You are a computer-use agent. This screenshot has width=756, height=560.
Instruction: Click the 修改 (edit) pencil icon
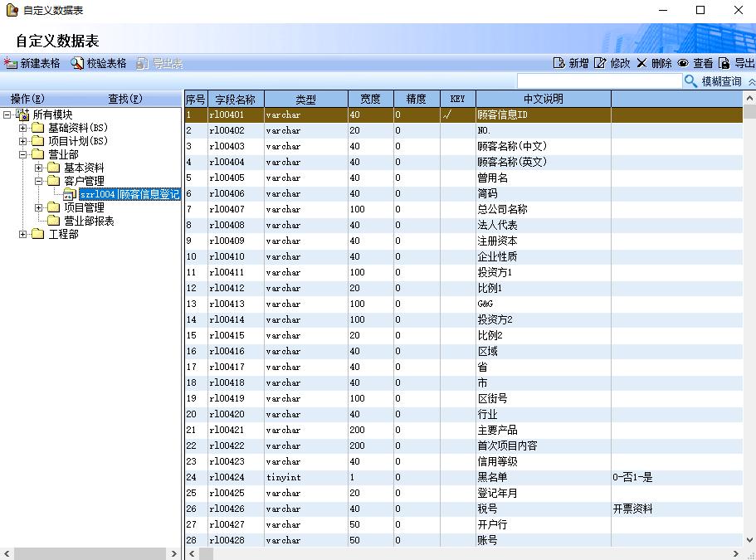pyautogui.click(x=600, y=63)
